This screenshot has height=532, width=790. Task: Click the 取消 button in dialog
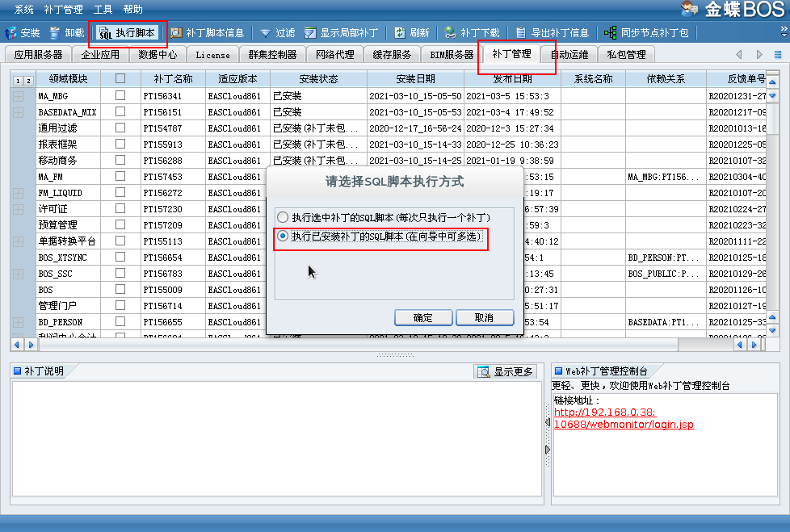(484, 317)
